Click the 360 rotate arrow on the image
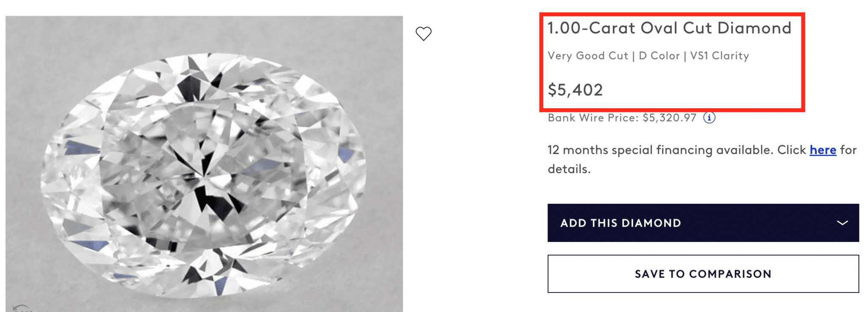The image size is (868, 312). pyautogui.click(x=20, y=308)
